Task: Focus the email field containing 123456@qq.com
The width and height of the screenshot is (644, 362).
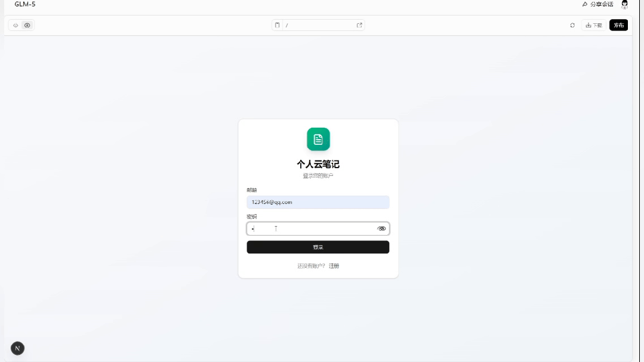Action: tap(318, 202)
